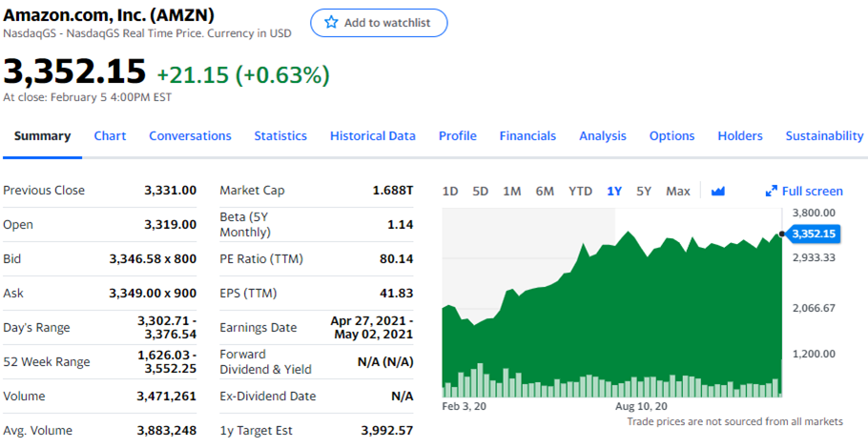
Task: Click the 52 Week Range label
Action: tap(47, 361)
